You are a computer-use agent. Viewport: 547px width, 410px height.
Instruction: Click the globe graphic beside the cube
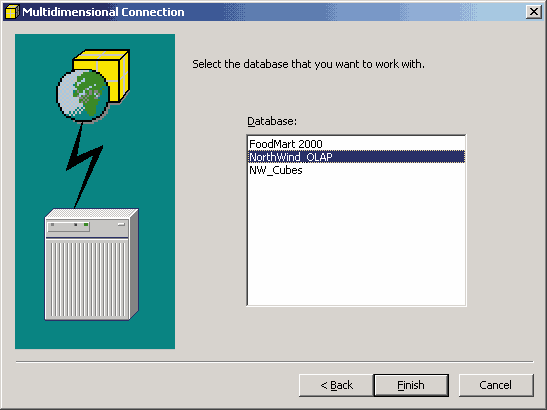click(82, 95)
